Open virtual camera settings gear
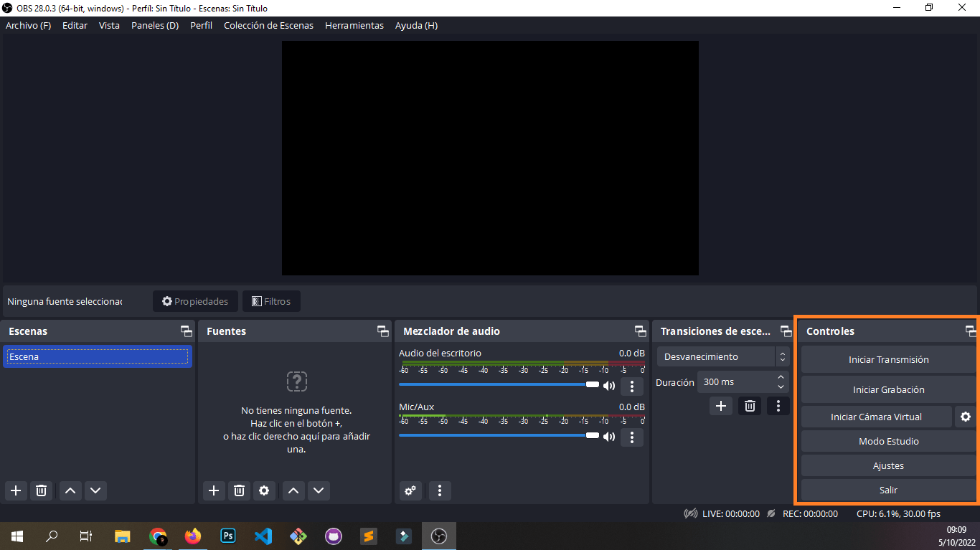The width and height of the screenshot is (980, 550). pyautogui.click(x=966, y=417)
